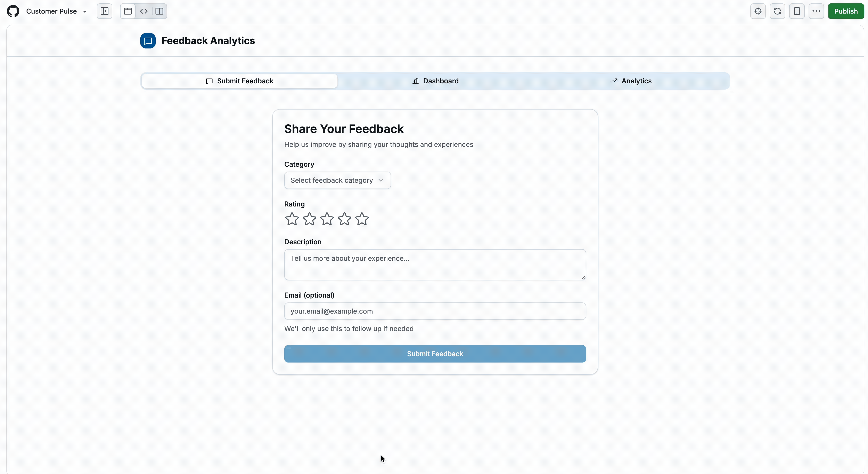Select the code view icon
Image resolution: width=868 pixels, height=474 pixels.
click(x=144, y=11)
